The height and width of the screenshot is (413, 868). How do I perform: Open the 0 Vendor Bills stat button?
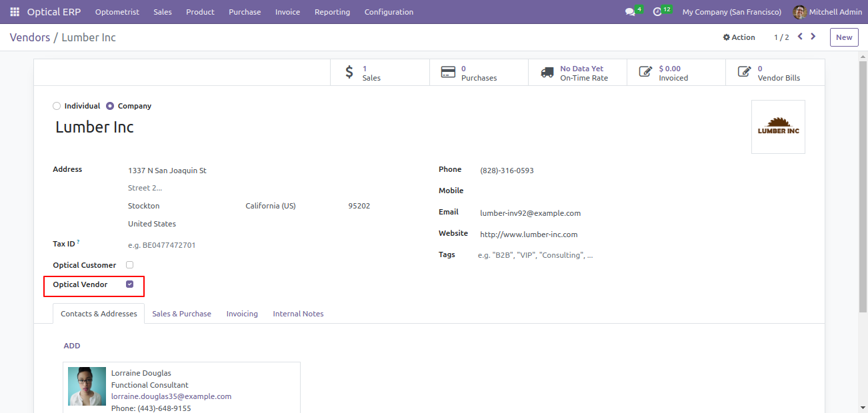[775, 73]
